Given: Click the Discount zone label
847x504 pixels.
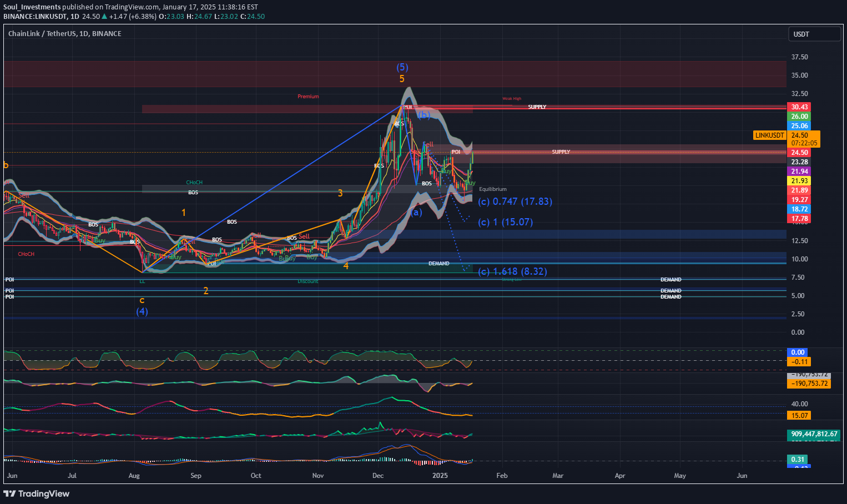Looking at the screenshot, I should coord(307,281).
